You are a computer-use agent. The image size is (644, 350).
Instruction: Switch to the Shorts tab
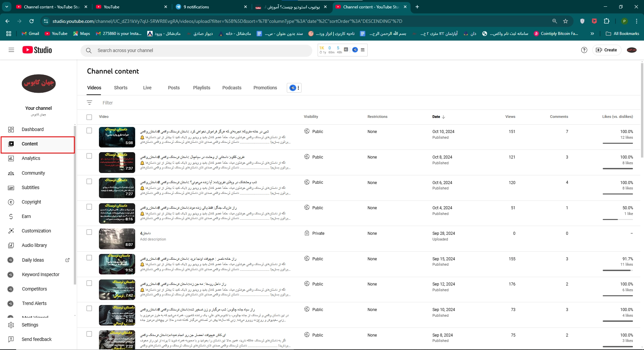point(120,88)
